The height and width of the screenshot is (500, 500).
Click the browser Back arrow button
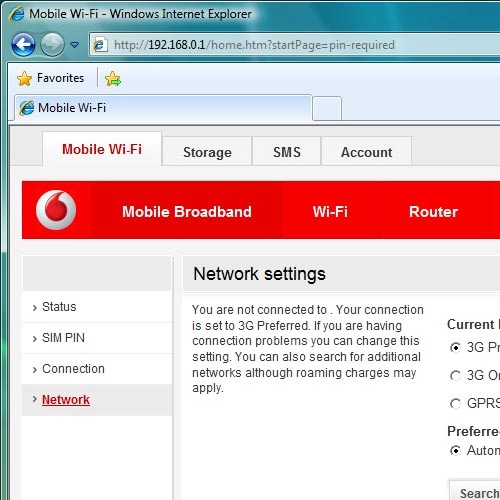click(23, 44)
